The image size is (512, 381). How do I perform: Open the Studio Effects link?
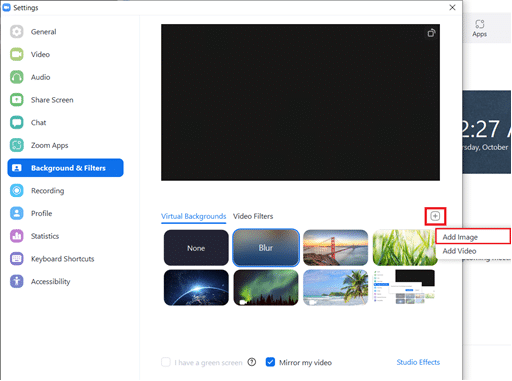[418, 362]
